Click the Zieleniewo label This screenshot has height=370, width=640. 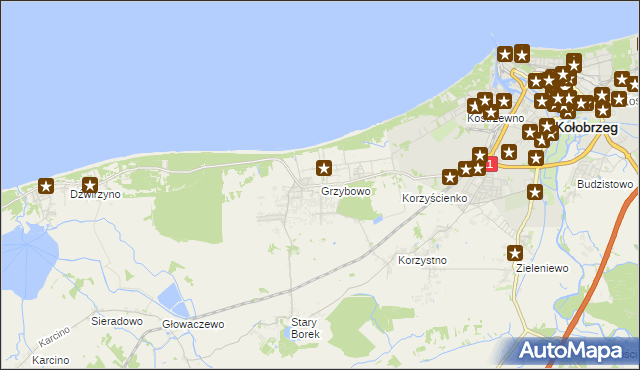[x=542, y=268]
